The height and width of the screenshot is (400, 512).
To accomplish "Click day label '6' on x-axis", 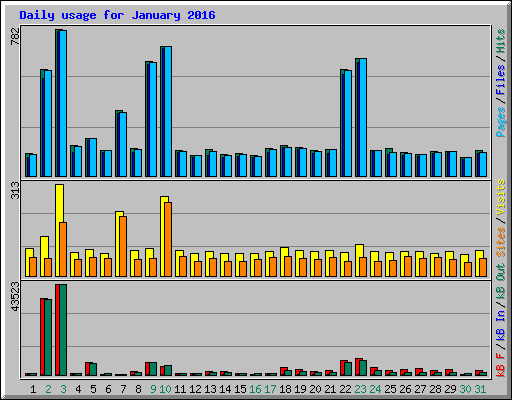I will click(108, 389).
